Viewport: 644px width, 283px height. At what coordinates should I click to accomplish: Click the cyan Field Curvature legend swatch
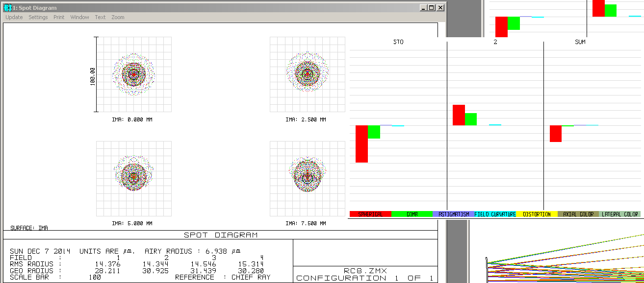pos(495,214)
